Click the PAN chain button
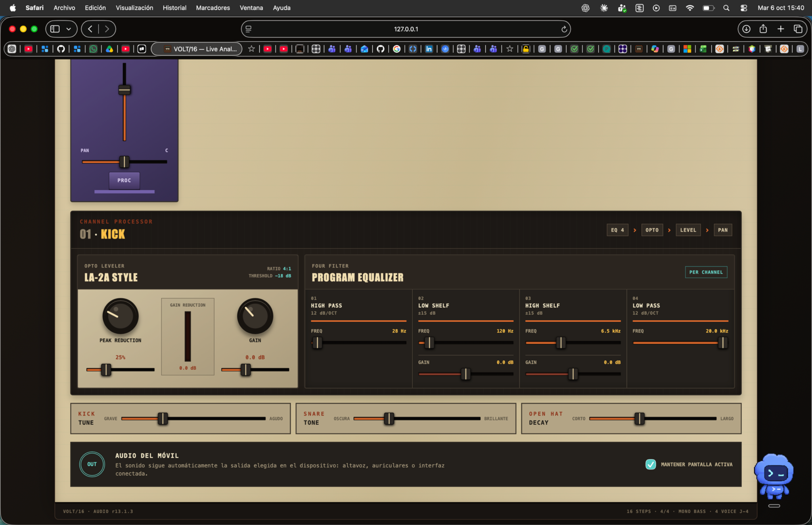 (x=722, y=230)
